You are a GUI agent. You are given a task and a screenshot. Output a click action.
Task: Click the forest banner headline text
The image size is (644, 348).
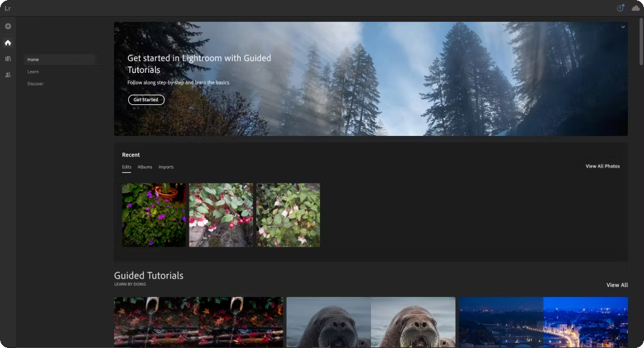coord(199,64)
